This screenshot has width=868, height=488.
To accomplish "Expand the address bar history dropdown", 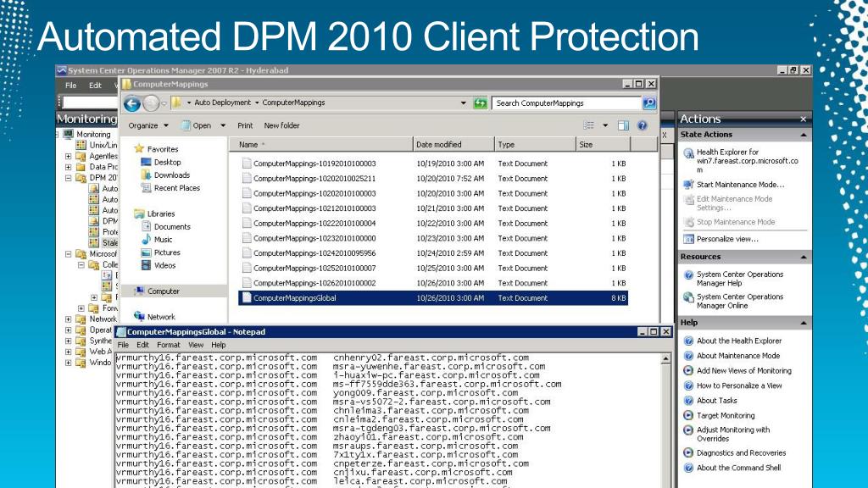I will tap(463, 103).
